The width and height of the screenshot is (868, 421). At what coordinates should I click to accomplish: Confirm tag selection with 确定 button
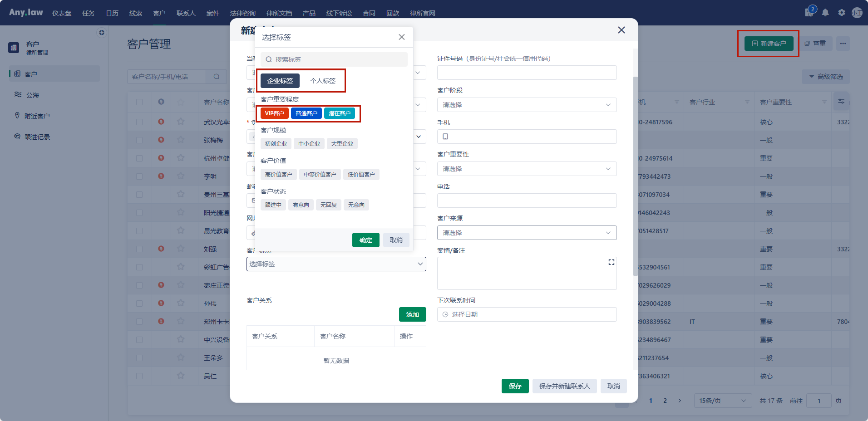(x=366, y=240)
